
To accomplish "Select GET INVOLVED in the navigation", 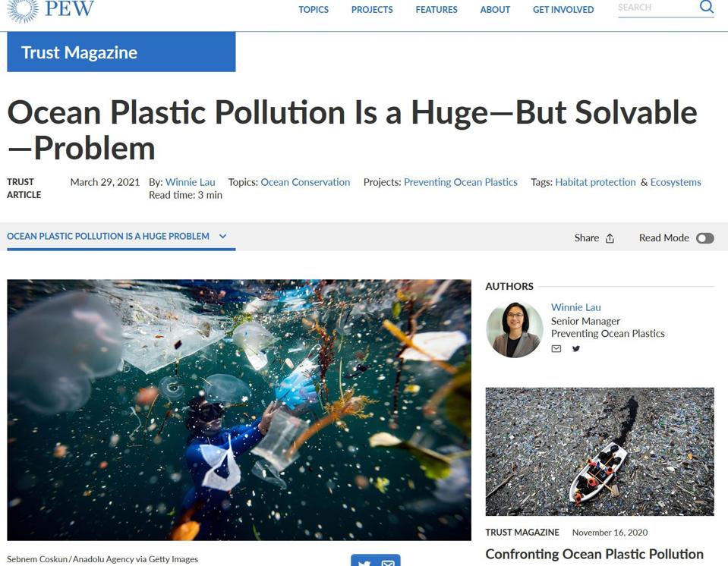I will coord(563,10).
